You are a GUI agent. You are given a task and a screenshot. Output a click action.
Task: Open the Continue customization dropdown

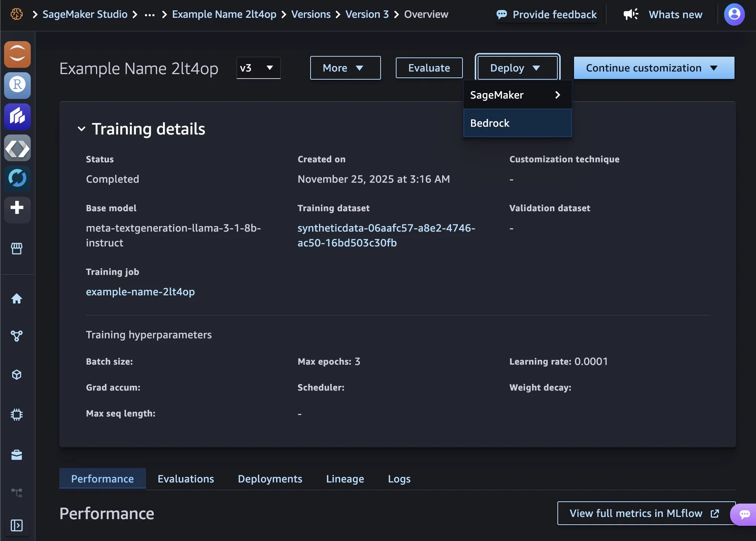coord(654,68)
